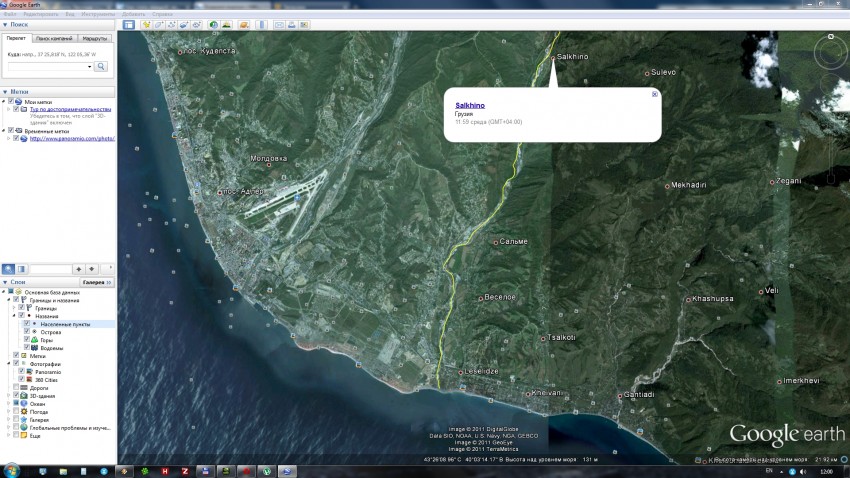850x478 pixels.
Task: Click the email toolbar icon
Action: (279, 24)
